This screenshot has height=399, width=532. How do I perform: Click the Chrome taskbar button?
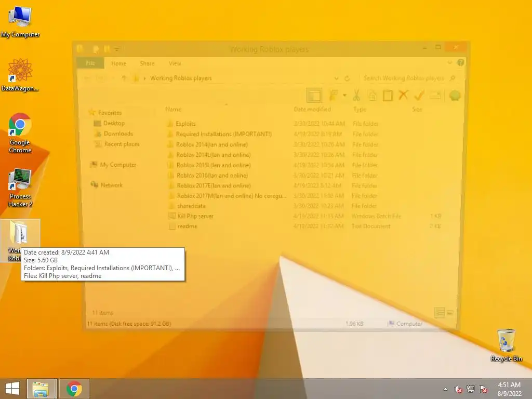click(x=74, y=389)
